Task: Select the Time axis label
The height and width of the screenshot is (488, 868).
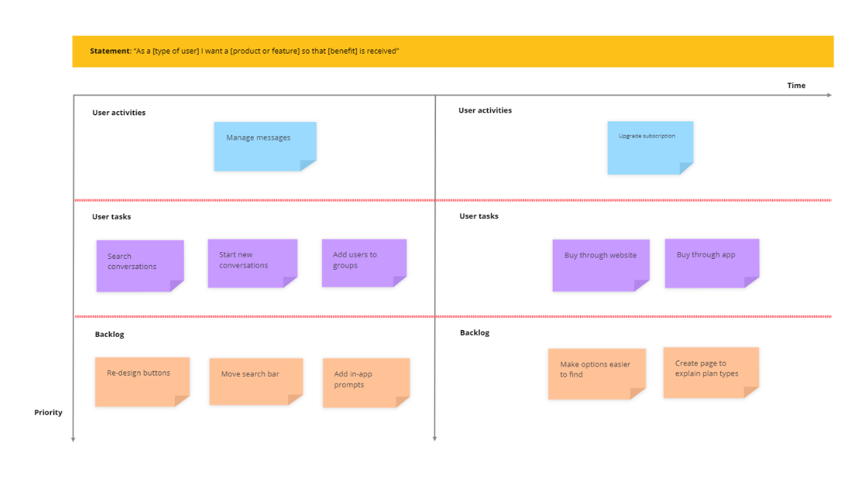Action: [796, 85]
